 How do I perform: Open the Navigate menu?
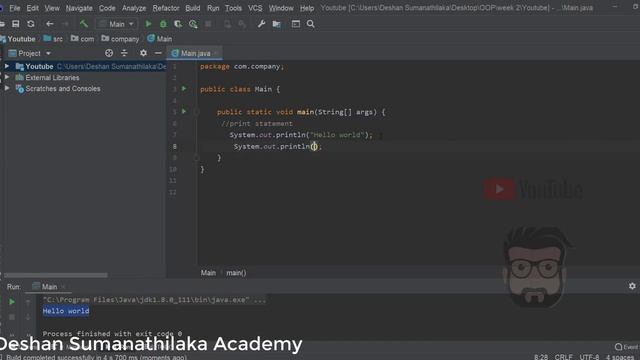coord(79,8)
